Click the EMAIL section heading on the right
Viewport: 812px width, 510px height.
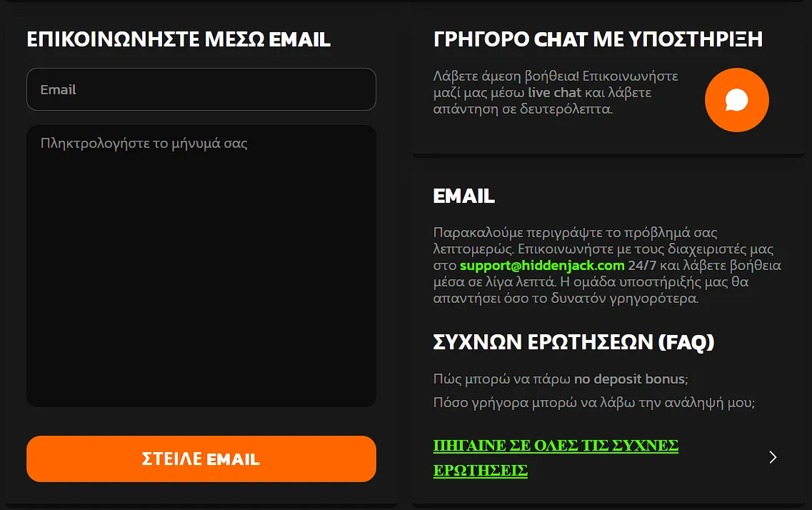[x=463, y=196]
